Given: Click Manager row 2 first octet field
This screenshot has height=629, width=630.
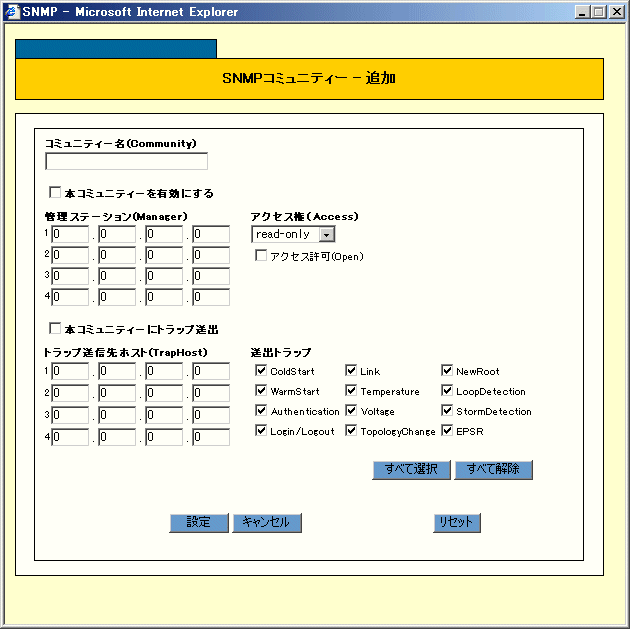Looking at the screenshot, I should 70,255.
